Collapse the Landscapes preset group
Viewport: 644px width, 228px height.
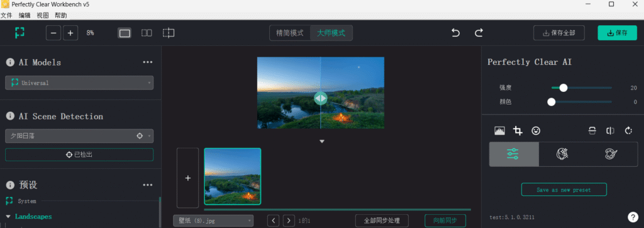tap(8, 217)
